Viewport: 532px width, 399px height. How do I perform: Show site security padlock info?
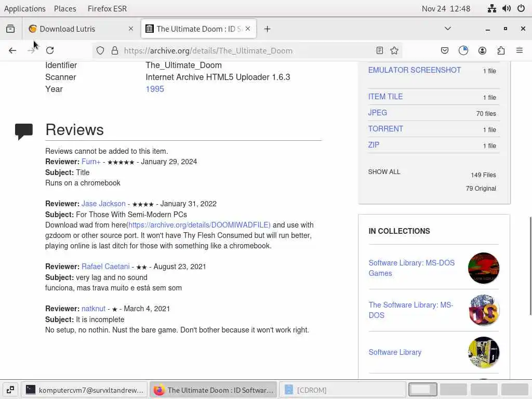point(115,50)
